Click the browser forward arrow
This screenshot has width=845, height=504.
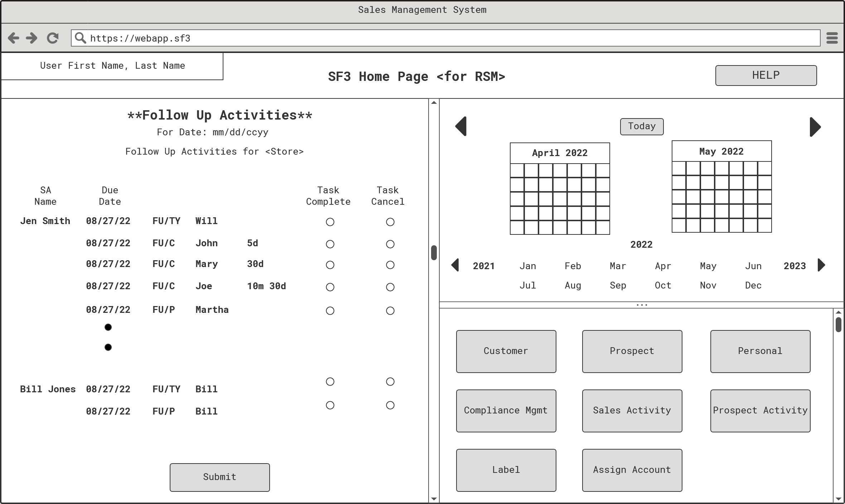[32, 38]
